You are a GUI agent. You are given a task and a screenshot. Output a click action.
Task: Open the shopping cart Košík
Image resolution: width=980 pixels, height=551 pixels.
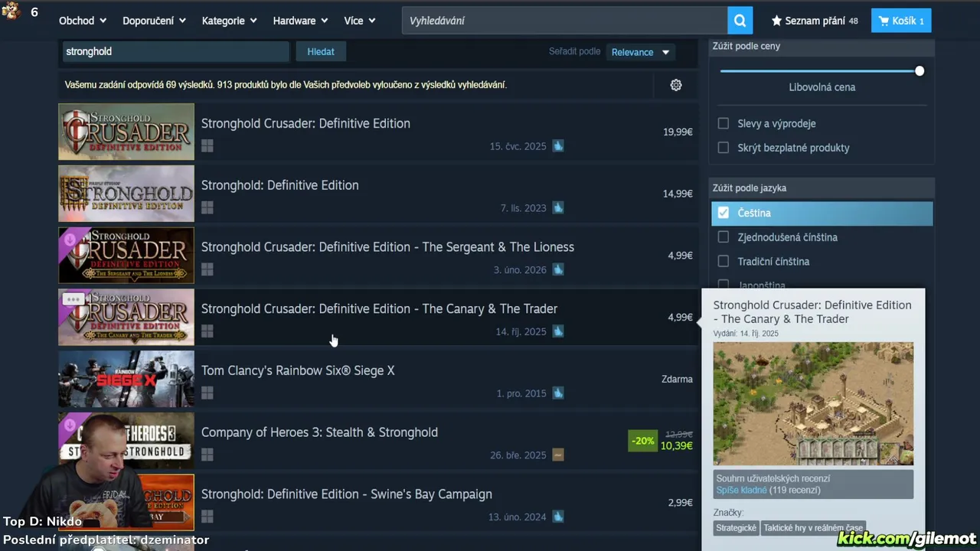click(901, 21)
